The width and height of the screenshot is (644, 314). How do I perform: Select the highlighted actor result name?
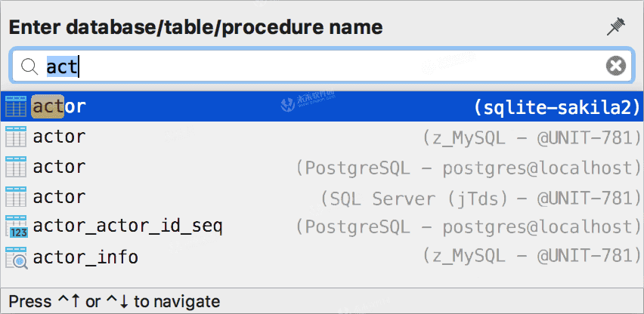click(x=59, y=106)
